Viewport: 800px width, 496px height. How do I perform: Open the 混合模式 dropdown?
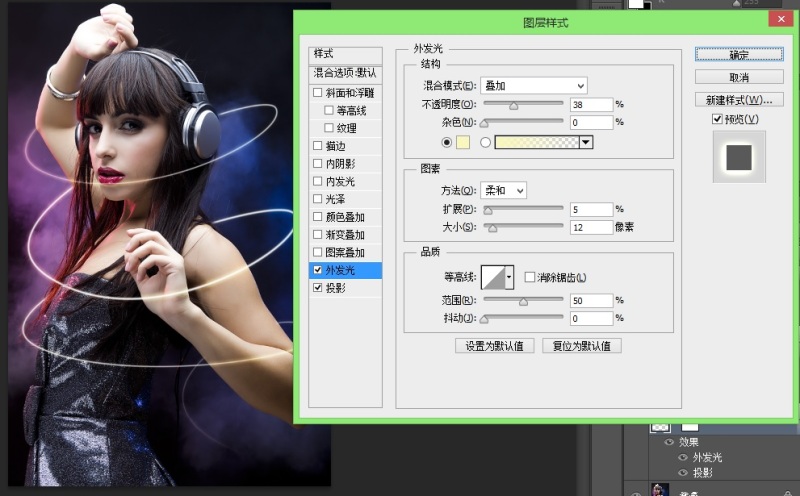tap(534, 86)
